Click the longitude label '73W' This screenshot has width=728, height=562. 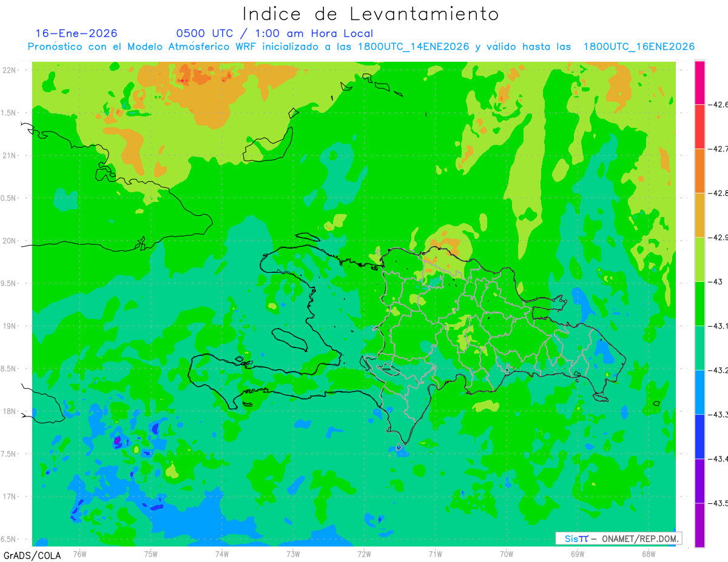tap(293, 554)
